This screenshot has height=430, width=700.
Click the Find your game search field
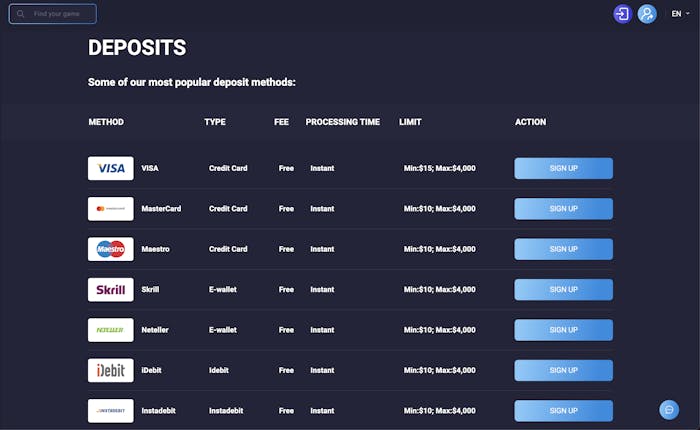point(60,14)
